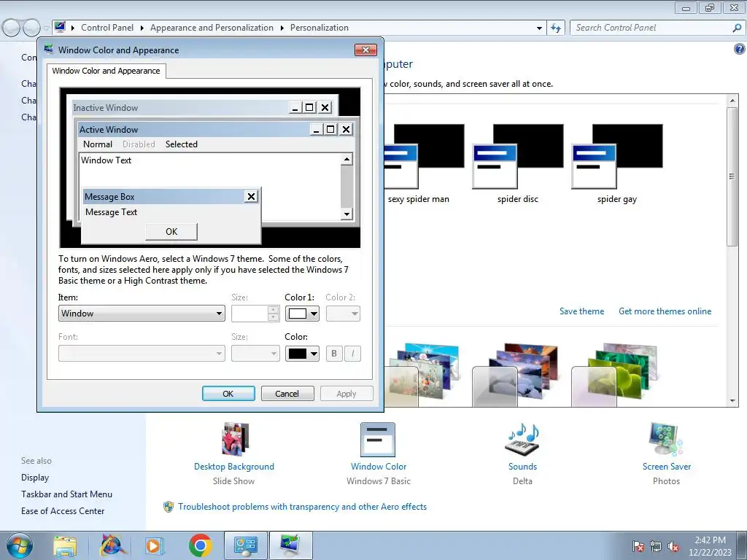Viewport: 747px width, 560px height.
Task: Click Normal menu item in preview
Action: point(98,144)
